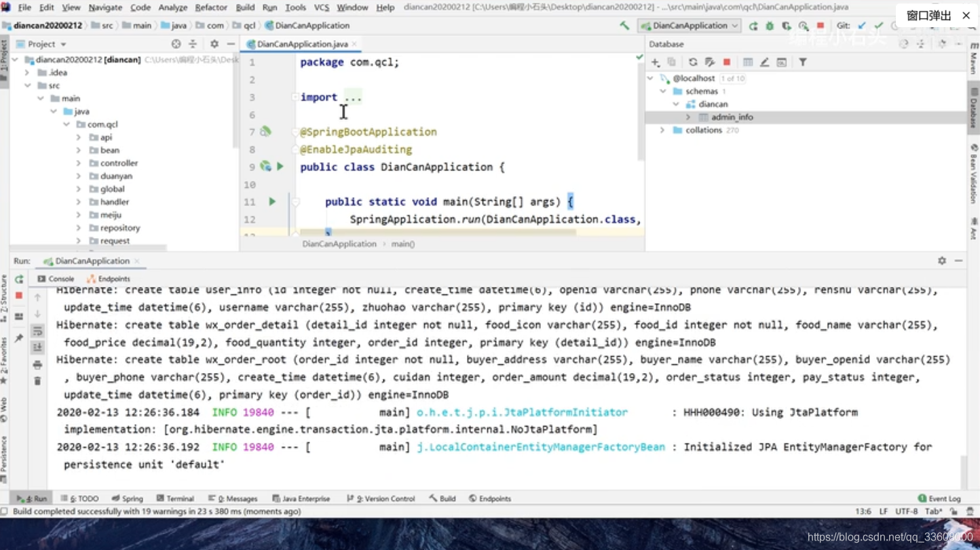Toggle soft-wrap in Run console

tap(37, 331)
